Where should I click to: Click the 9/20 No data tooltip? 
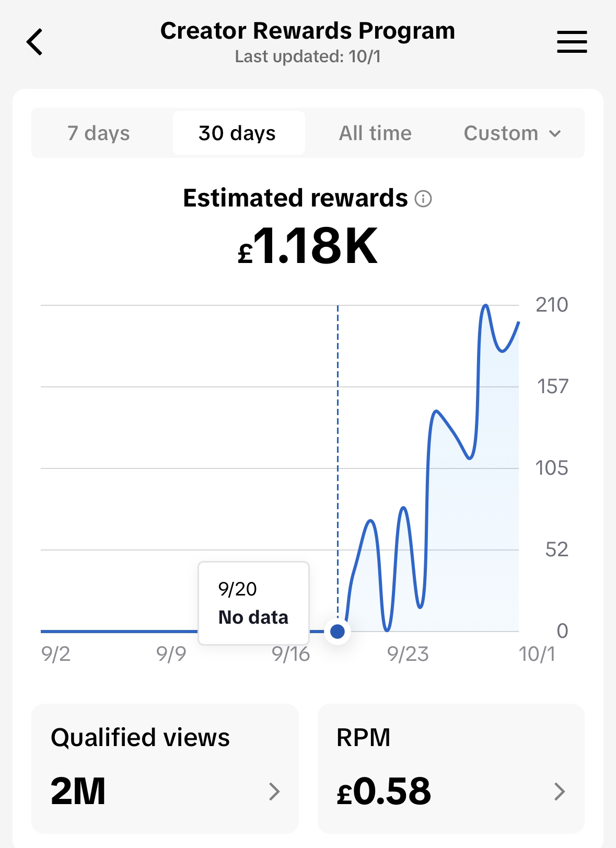(x=254, y=603)
